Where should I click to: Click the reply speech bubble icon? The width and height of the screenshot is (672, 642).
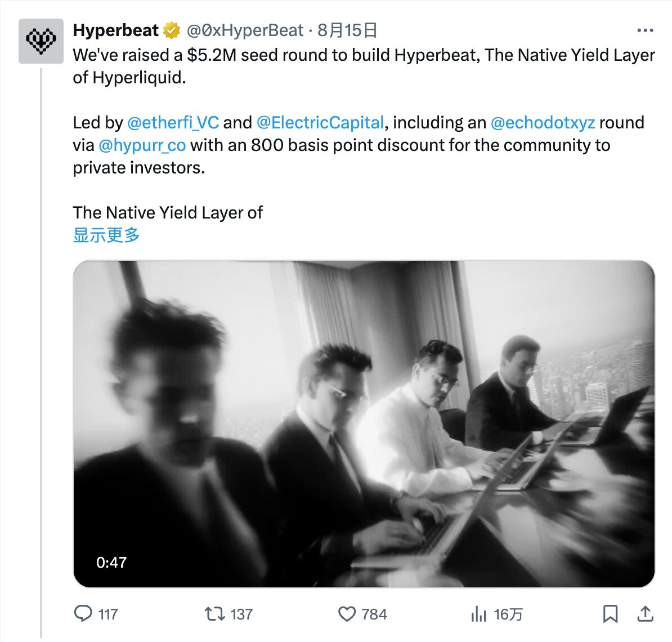pyautogui.click(x=83, y=614)
